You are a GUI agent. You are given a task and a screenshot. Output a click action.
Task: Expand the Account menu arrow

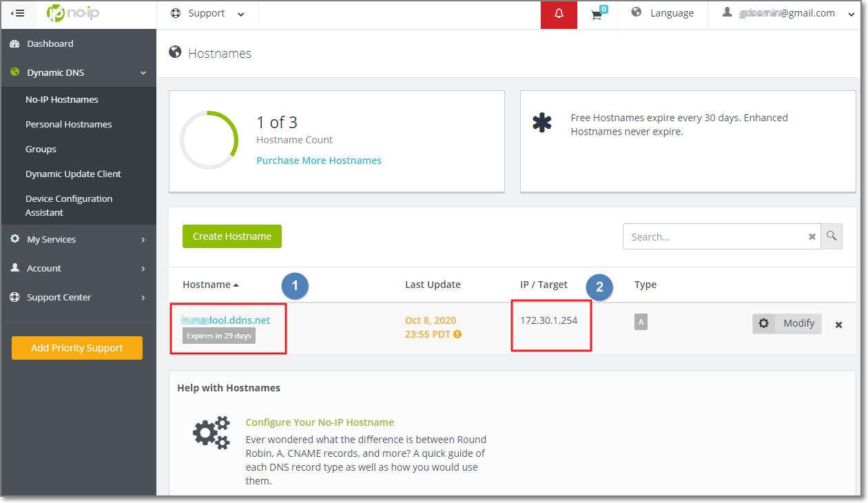coord(143,269)
